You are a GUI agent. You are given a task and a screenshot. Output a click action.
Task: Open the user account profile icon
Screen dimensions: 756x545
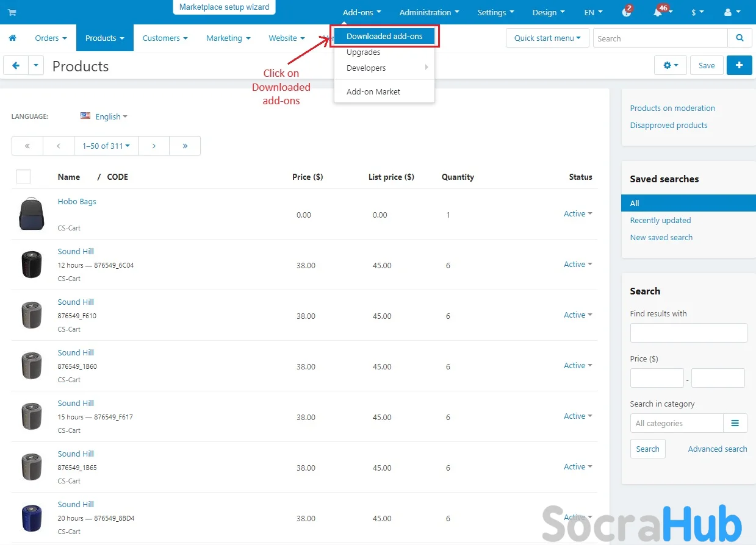coord(730,12)
